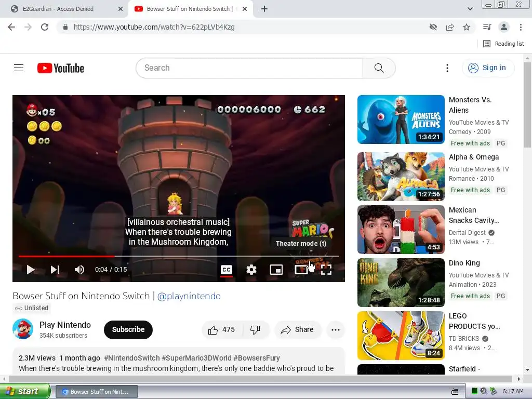Open LEGO PRODUCTS video thumbnail
Image resolution: width=532 pixels, height=399 pixels.
(401, 335)
